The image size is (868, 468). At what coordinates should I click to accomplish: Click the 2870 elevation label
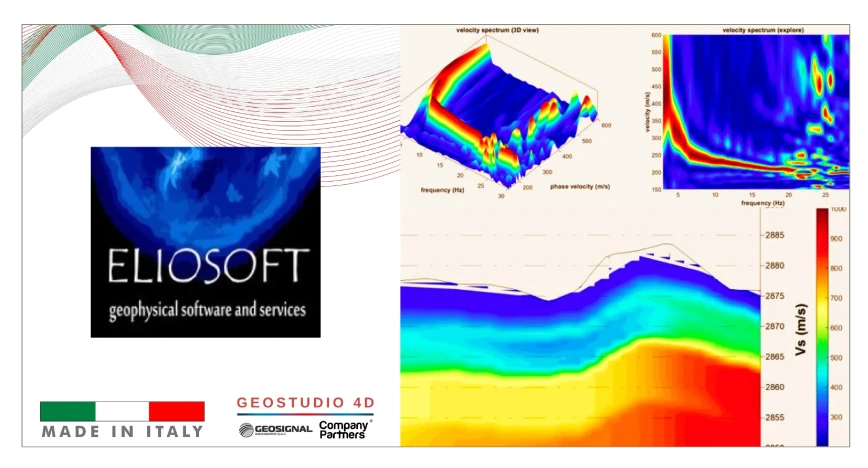coord(775,327)
